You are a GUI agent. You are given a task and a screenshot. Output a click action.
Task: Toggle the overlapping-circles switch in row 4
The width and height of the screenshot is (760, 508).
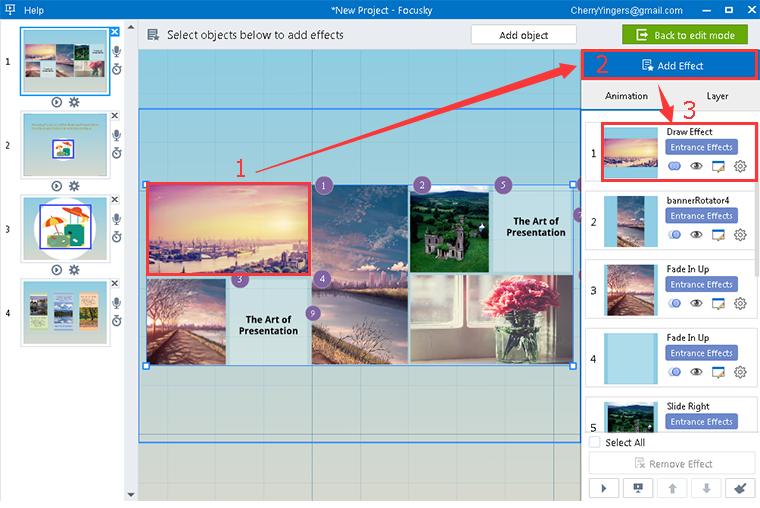pyautogui.click(x=674, y=372)
